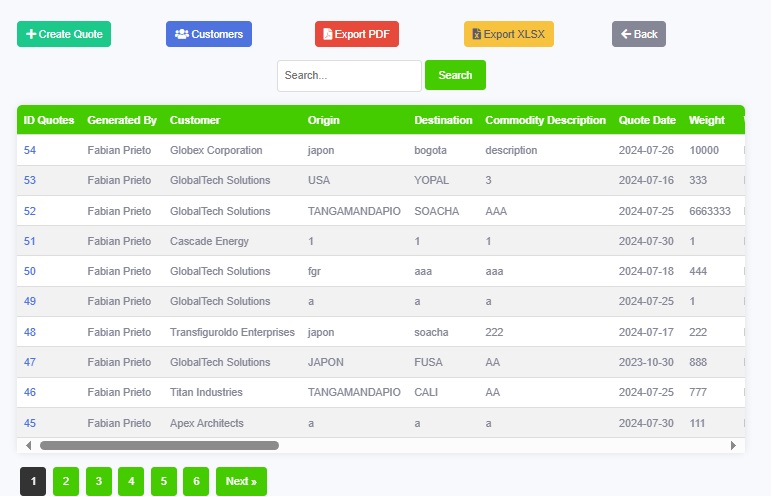Click the people icon on Customers button
Viewport: 773px width, 497px height.
coord(181,34)
